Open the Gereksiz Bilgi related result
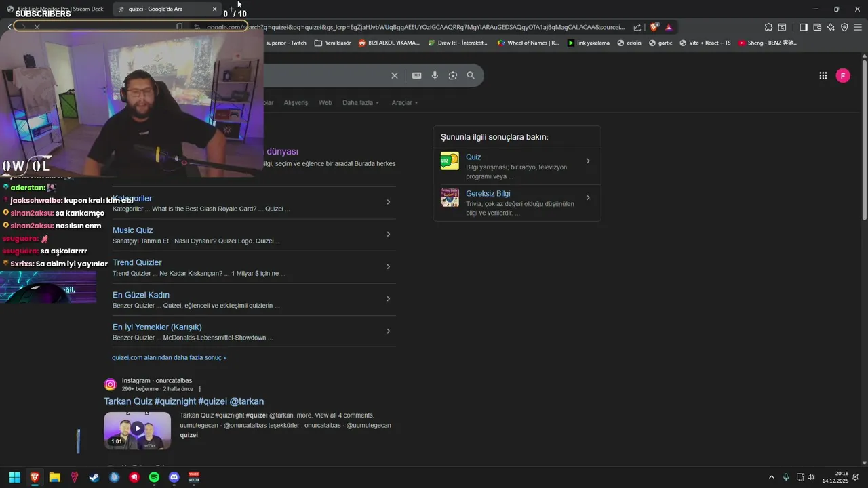 [488, 193]
